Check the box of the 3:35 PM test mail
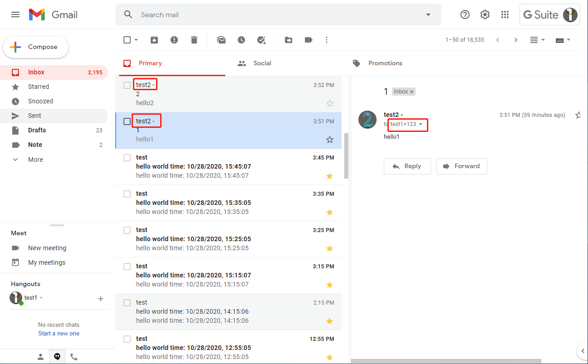The height and width of the screenshot is (364, 588). [127, 194]
